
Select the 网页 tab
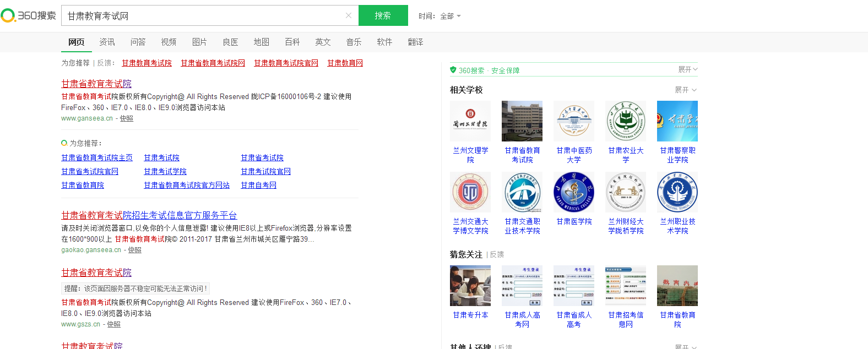point(76,42)
